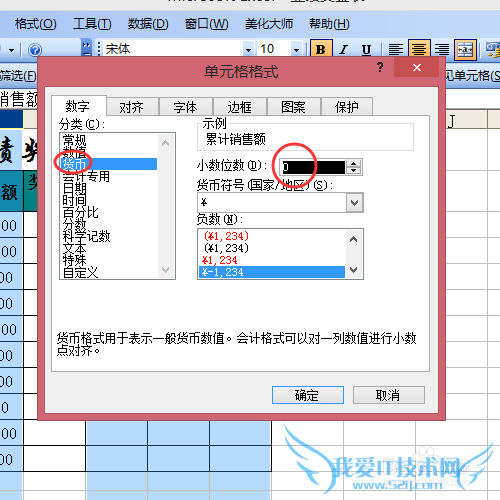Viewport: 500px width, 500px height.
Task: Open the font size 10 dropdown
Action: coord(296,50)
